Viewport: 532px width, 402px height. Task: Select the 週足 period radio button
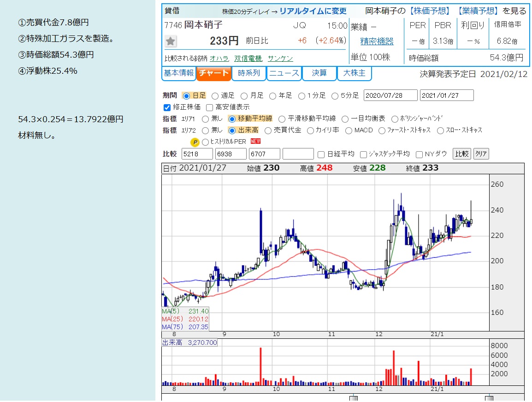point(215,96)
